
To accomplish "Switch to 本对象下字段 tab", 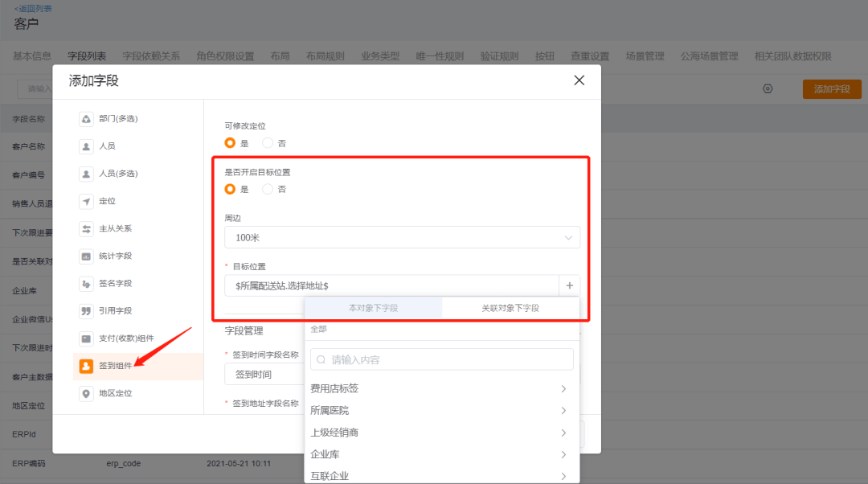I will [373, 308].
